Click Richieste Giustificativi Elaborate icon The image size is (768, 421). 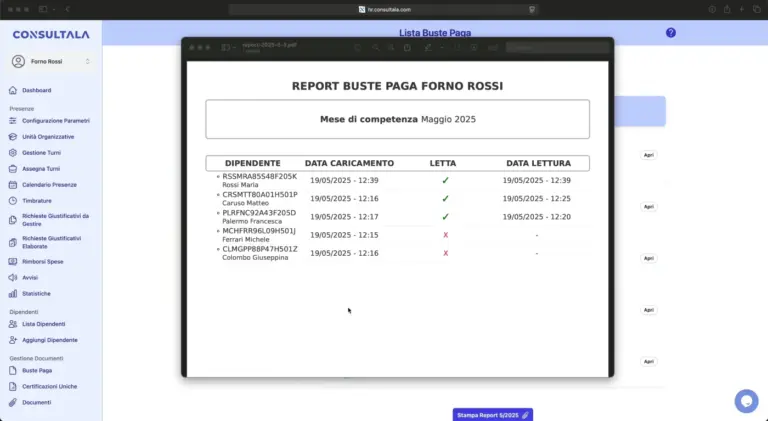[13, 242]
